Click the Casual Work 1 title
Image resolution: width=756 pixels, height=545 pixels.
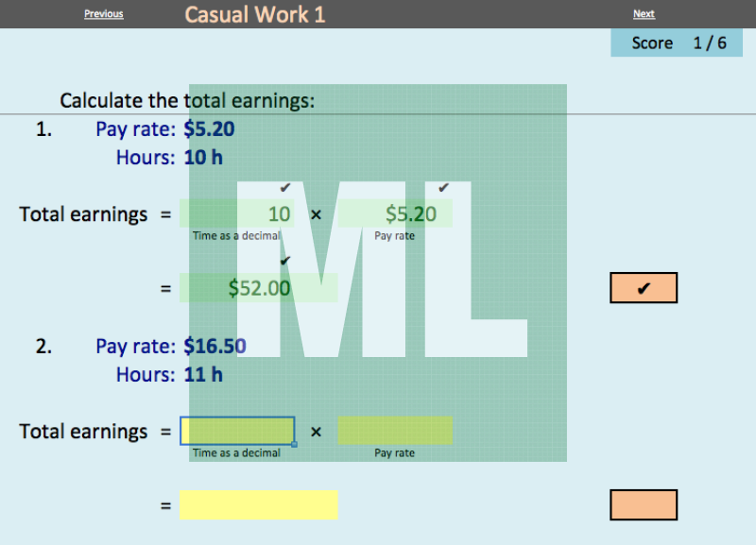click(254, 14)
